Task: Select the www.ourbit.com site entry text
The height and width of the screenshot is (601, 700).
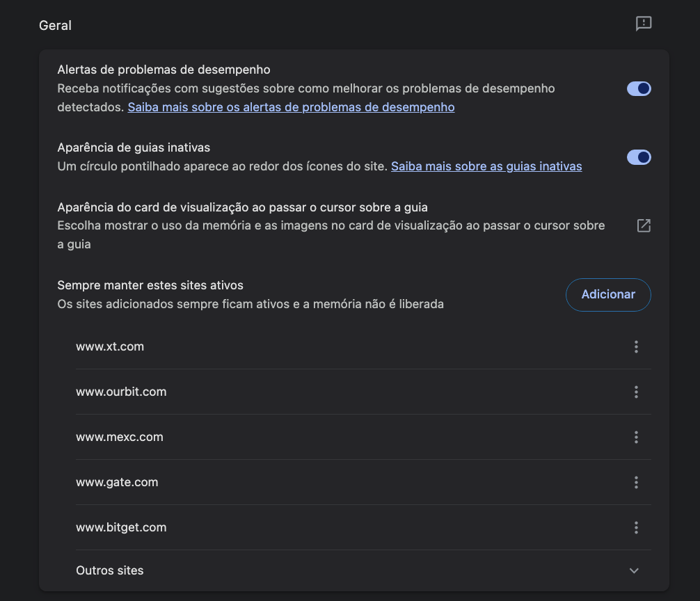Action: [x=121, y=392]
